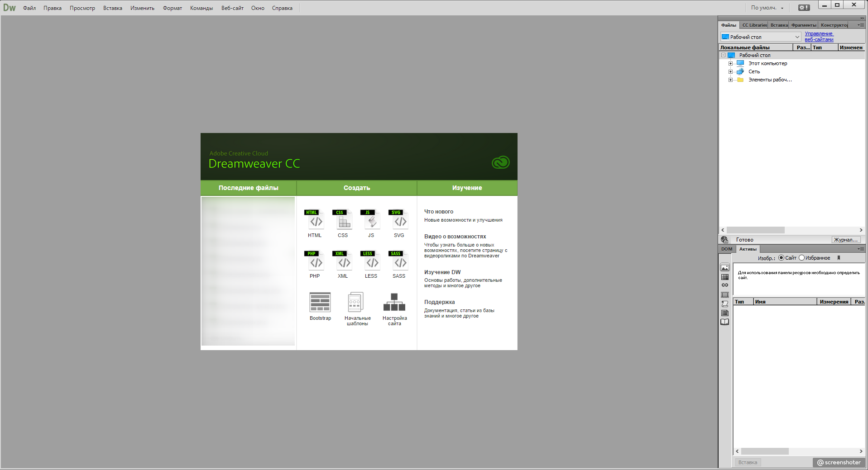Open the Веб-сайт menu

pyautogui.click(x=232, y=8)
